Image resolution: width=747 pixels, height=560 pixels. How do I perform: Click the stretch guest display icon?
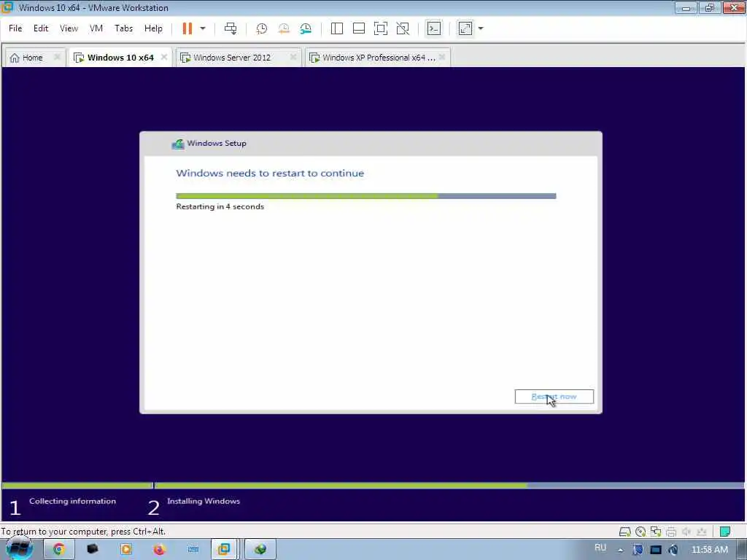465,28
